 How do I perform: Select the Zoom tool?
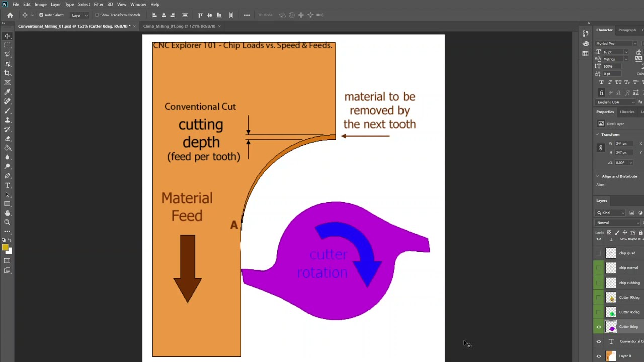(7, 222)
